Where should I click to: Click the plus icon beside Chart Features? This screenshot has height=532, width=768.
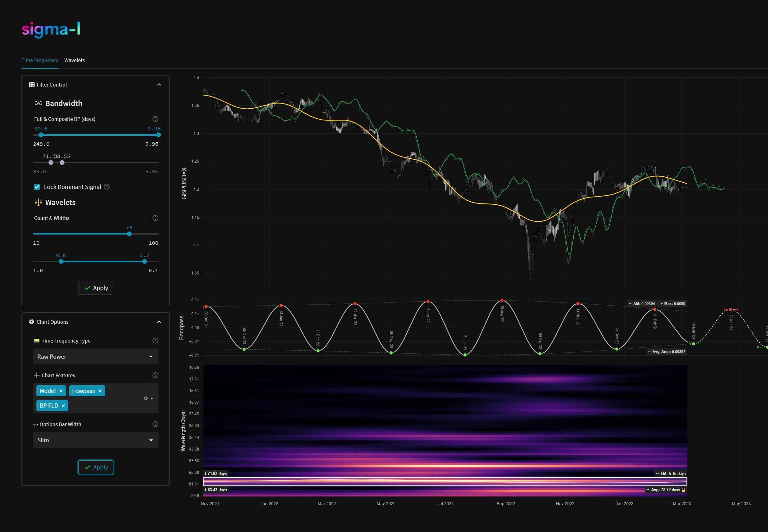[37, 375]
